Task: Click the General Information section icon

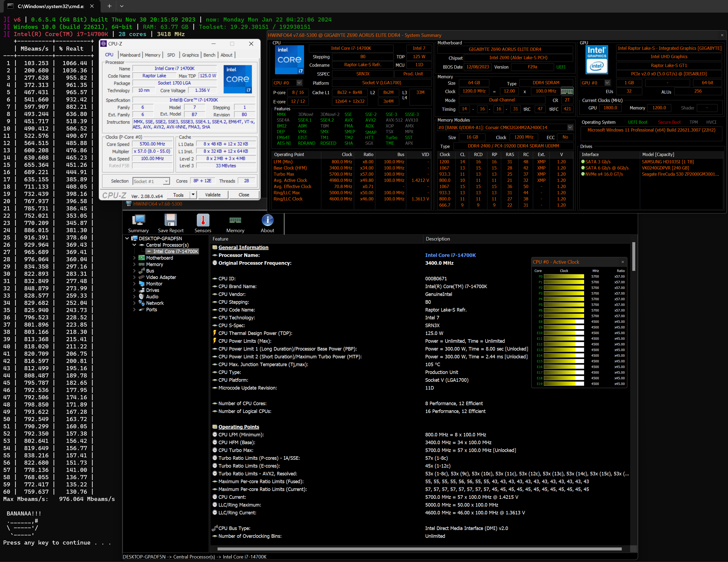Action: coord(215,248)
